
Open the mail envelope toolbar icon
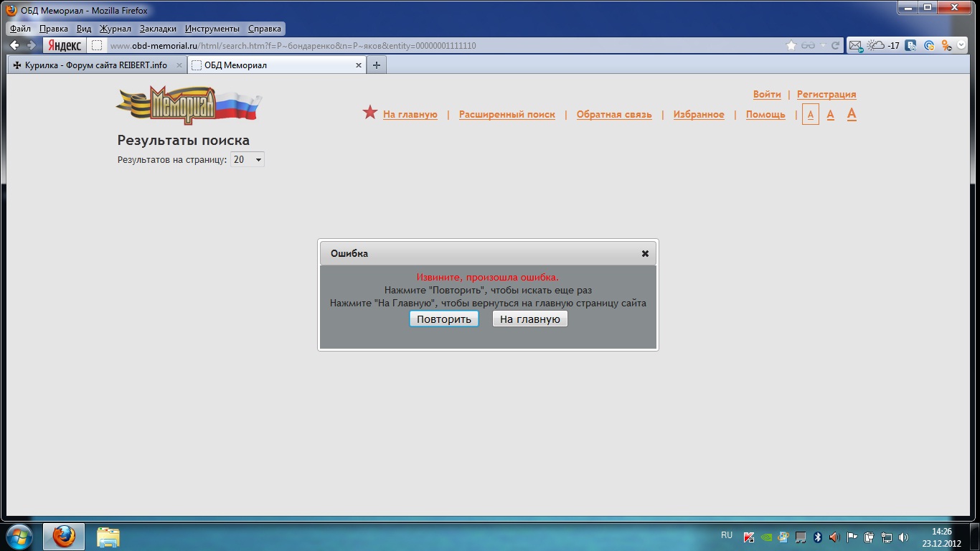(x=855, y=46)
